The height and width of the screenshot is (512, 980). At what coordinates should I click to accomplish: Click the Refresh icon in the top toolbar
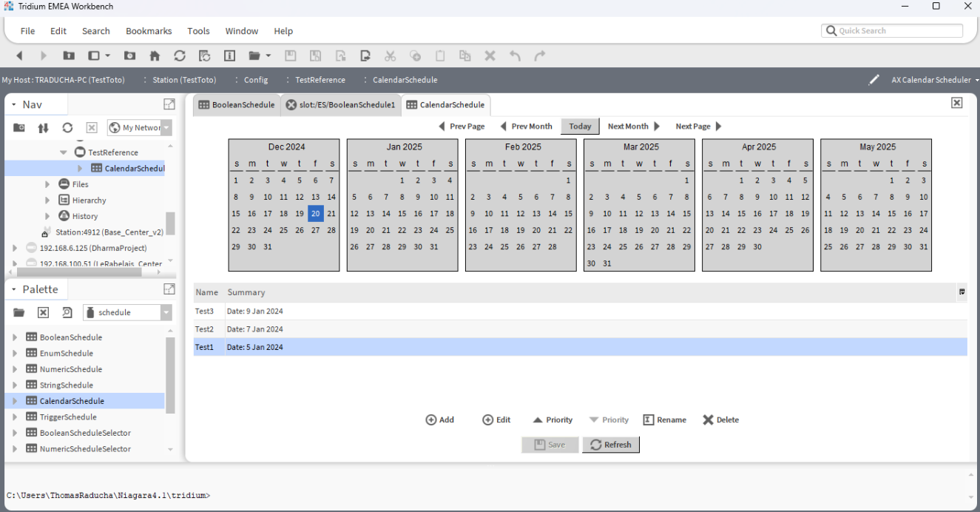[x=180, y=55]
